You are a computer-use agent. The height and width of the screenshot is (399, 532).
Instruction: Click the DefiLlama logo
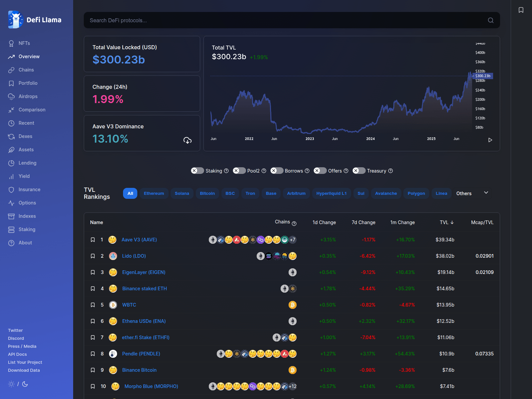(35, 20)
